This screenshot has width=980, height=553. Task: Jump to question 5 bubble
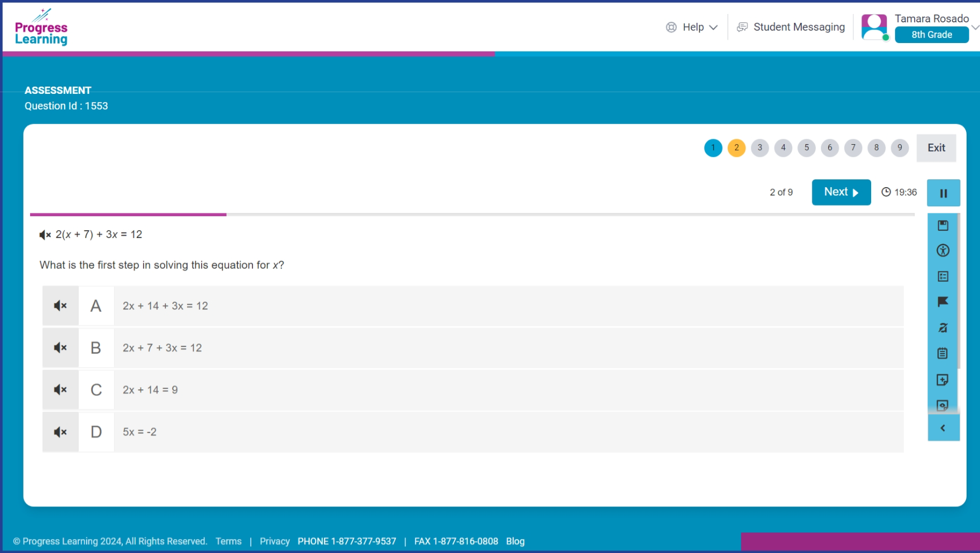click(x=806, y=148)
